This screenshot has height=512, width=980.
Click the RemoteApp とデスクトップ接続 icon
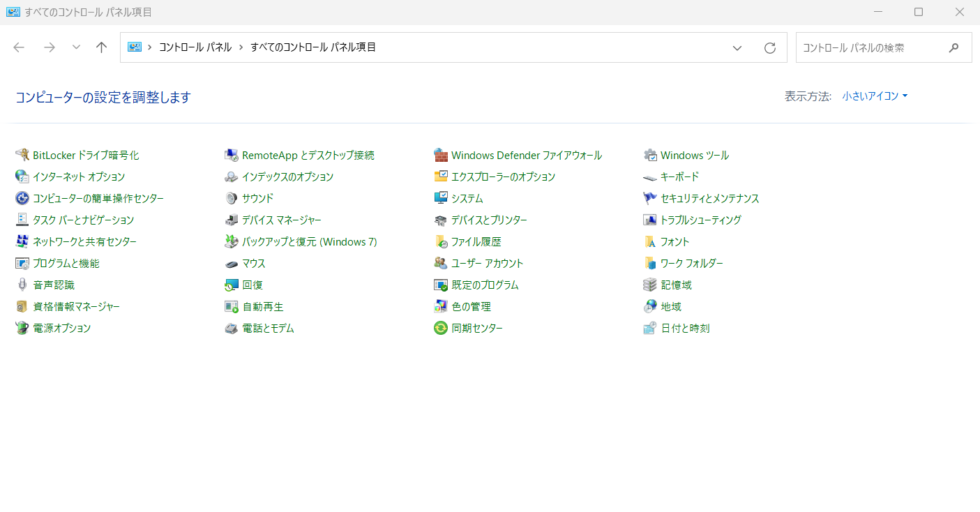tap(231, 155)
